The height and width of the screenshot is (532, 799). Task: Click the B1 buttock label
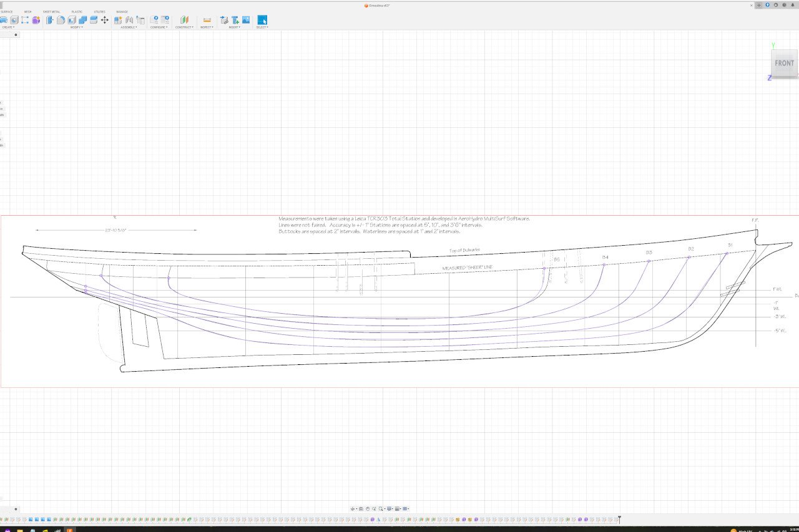[730, 244]
